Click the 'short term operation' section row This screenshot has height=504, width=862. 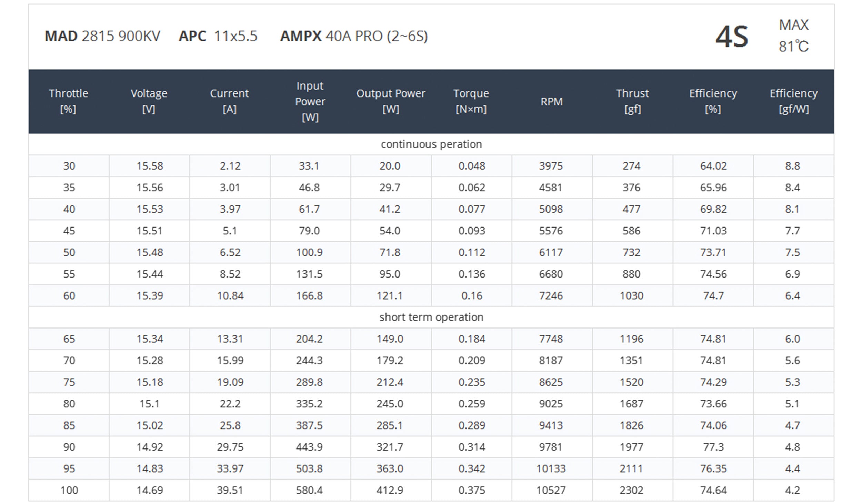(x=431, y=317)
